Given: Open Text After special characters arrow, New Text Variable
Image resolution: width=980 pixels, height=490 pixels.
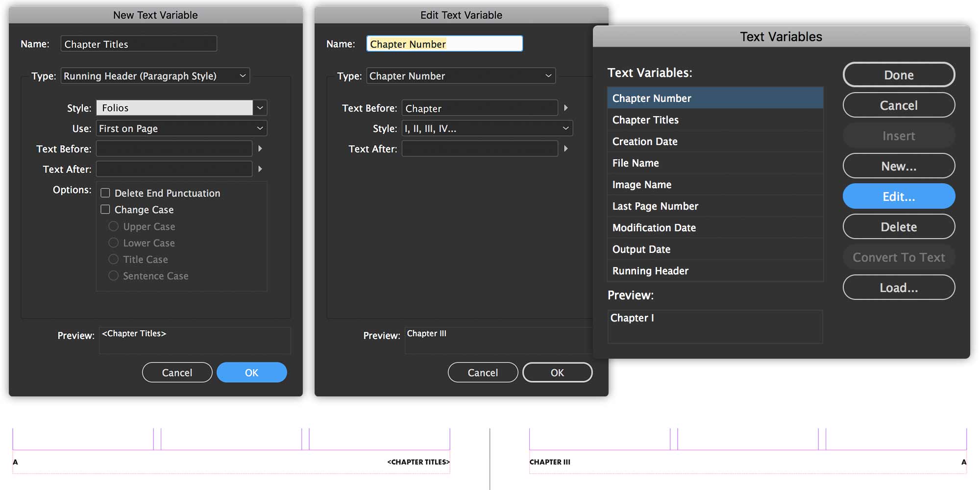Looking at the screenshot, I should [260, 169].
